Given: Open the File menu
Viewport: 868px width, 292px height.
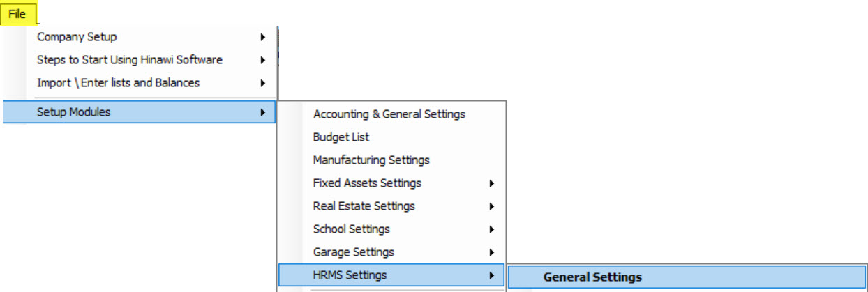Looking at the screenshot, I should click(17, 14).
